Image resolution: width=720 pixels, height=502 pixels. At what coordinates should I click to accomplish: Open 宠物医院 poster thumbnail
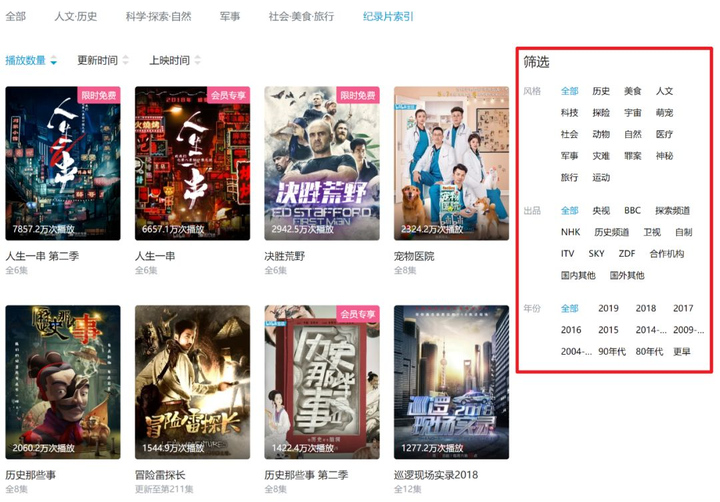point(451,163)
